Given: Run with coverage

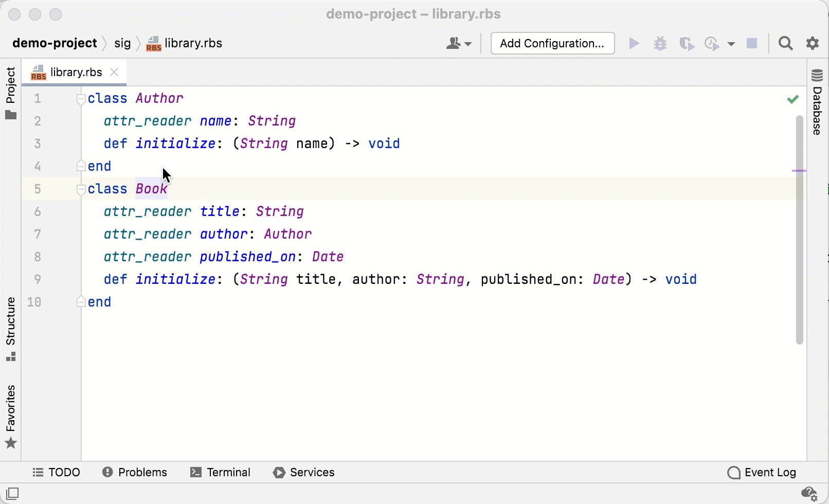Looking at the screenshot, I should pos(687,43).
